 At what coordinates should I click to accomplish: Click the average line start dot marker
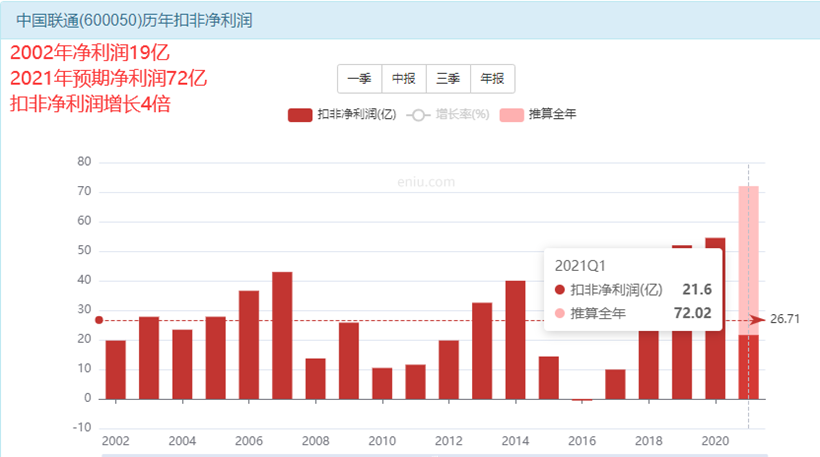[99, 320]
